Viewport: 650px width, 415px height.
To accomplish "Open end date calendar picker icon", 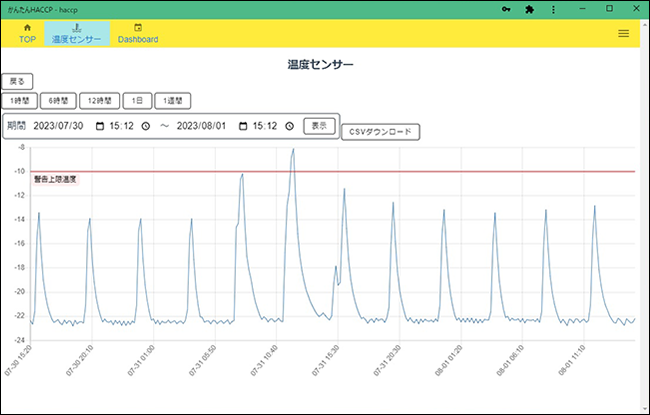I will pyautogui.click(x=241, y=127).
